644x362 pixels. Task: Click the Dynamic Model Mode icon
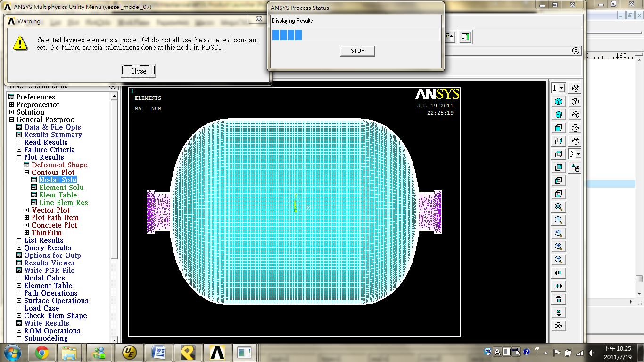click(x=559, y=326)
